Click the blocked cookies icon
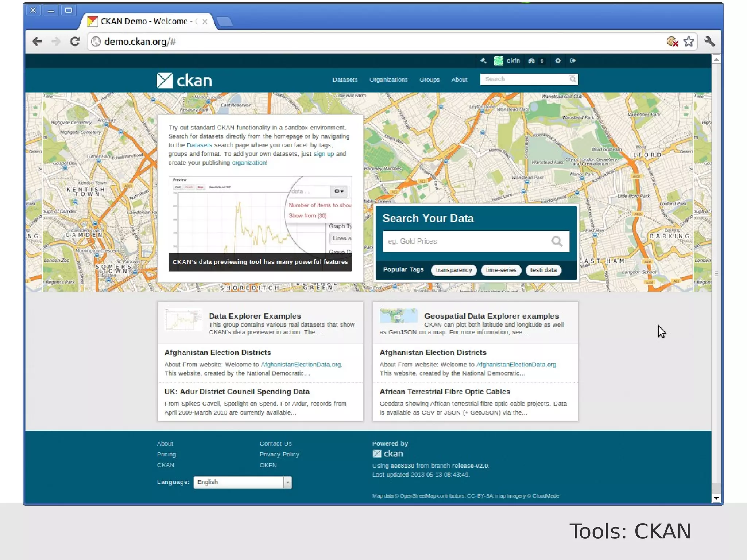Screen dimensions: 747x560 click(672, 42)
